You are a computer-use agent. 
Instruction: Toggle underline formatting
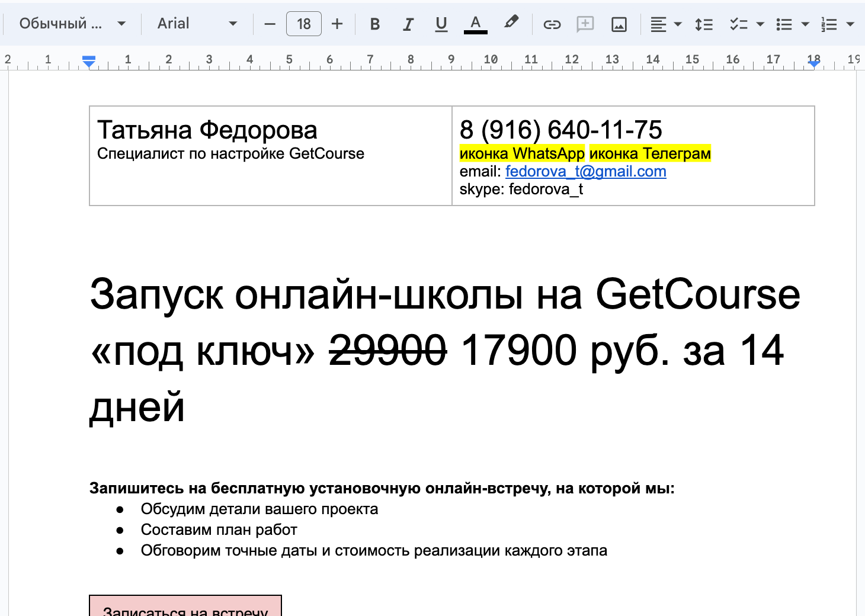(x=441, y=24)
